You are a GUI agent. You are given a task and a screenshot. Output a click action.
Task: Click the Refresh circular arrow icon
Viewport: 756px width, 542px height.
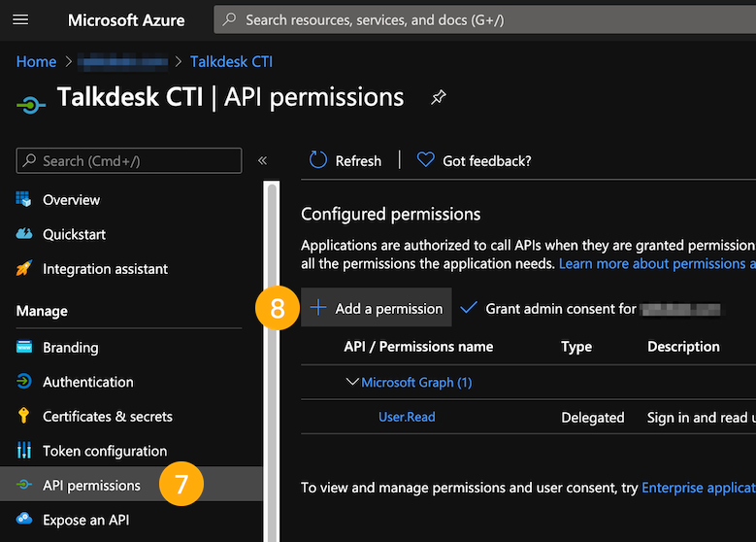click(x=317, y=160)
